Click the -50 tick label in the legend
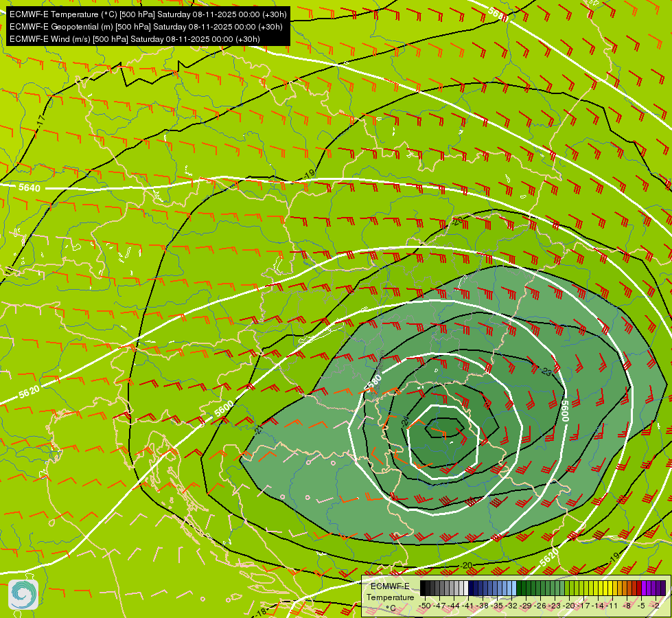The height and width of the screenshot is (618, 672). pyautogui.click(x=425, y=606)
